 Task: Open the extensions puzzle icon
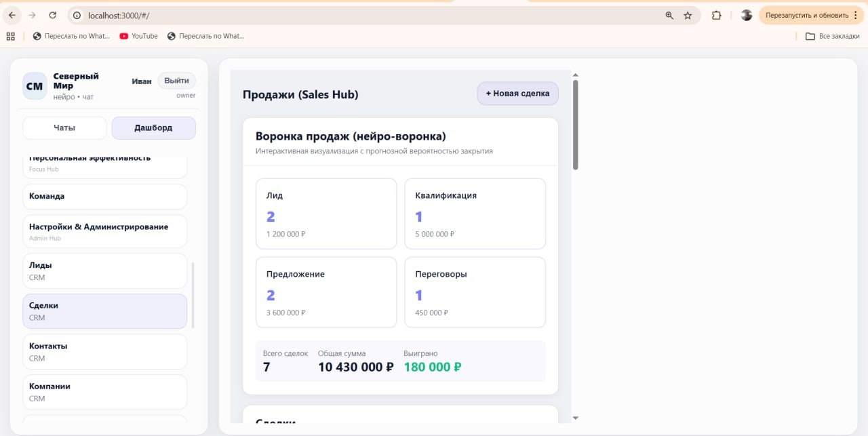pyautogui.click(x=716, y=14)
